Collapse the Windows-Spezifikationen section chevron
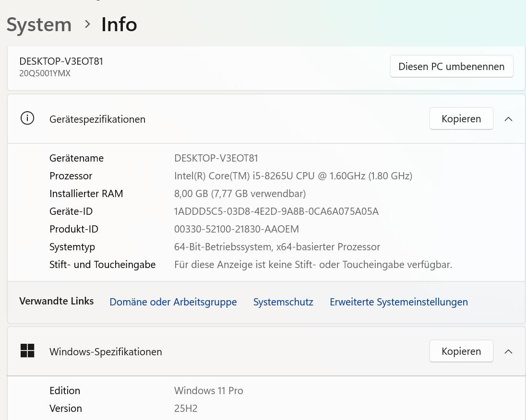Screen dimensions: 526x420 click(509, 351)
